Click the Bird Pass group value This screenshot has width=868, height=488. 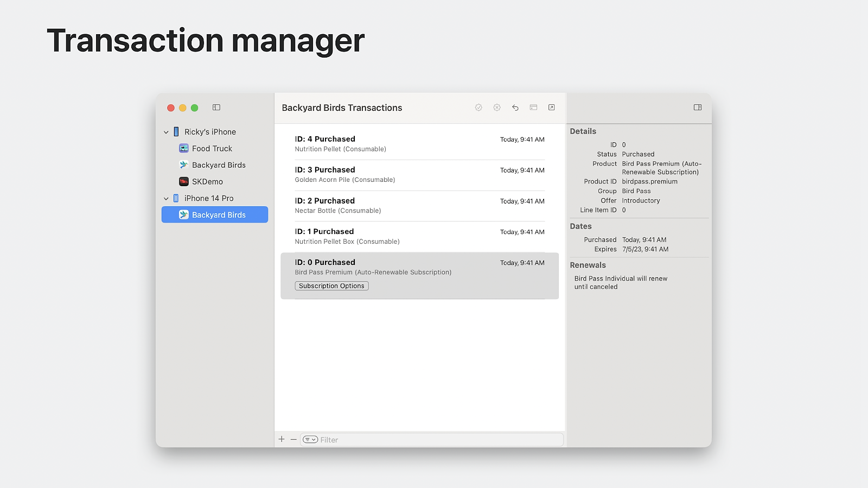pos(636,191)
